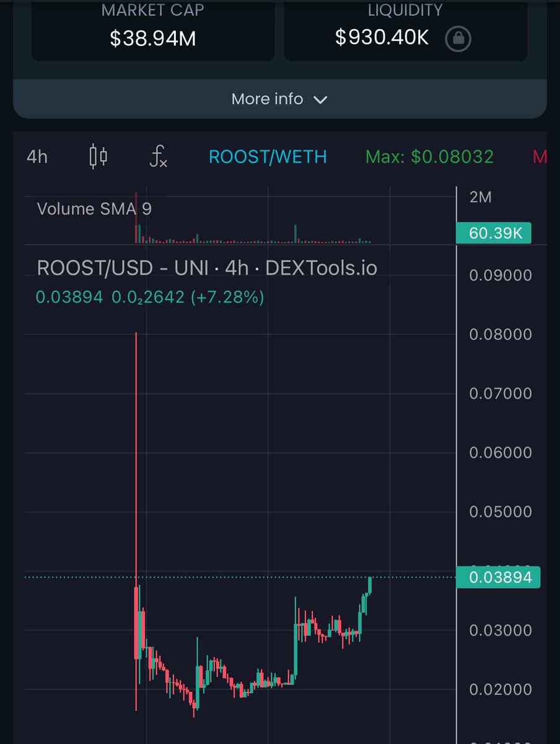The height and width of the screenshot is (744, 560).
Task: Open the fx indicators menu
Action: (159, 157)
